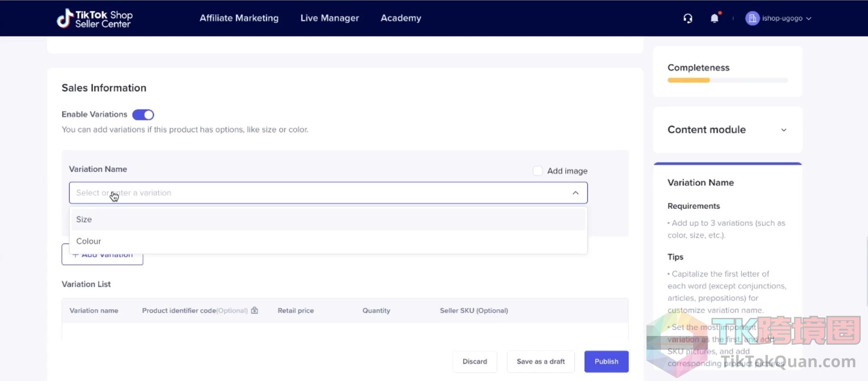Click the Product identifier code column header
This screenshot has height=381, width=868.
(x=195, y=311)
